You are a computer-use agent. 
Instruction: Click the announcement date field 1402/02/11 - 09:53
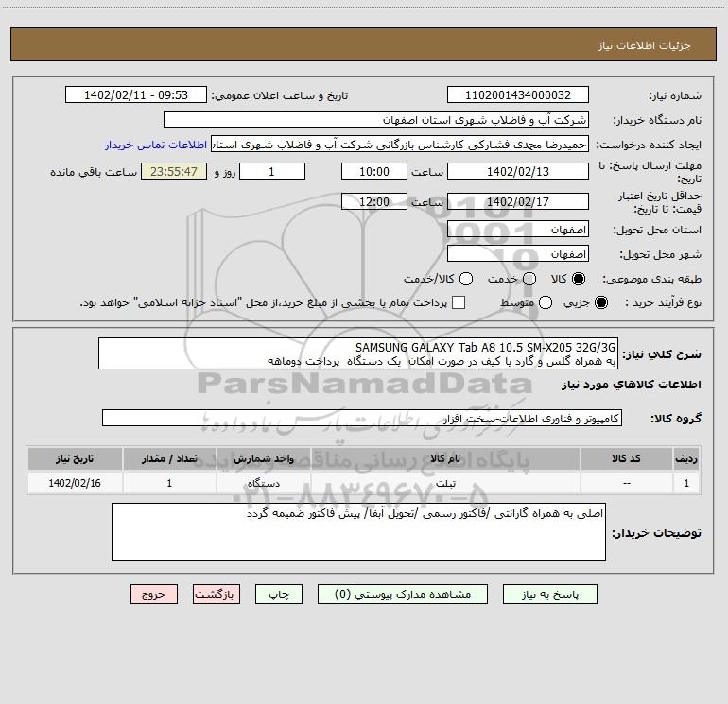click(136, 95)
